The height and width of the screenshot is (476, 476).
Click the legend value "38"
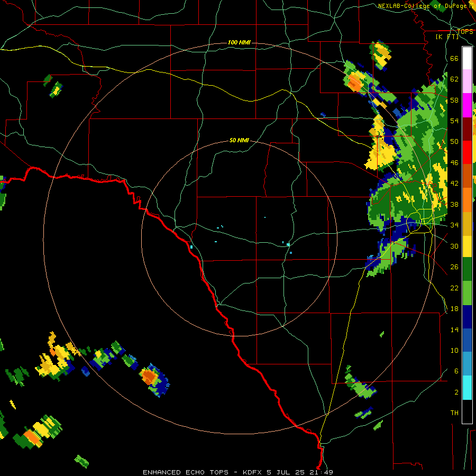click(454, 204)
